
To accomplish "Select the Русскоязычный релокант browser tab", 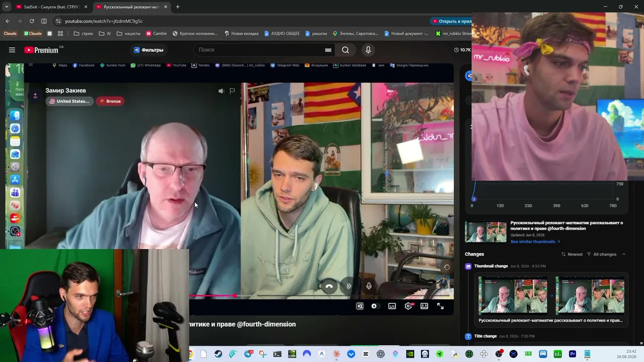I will tap(131, 7).
